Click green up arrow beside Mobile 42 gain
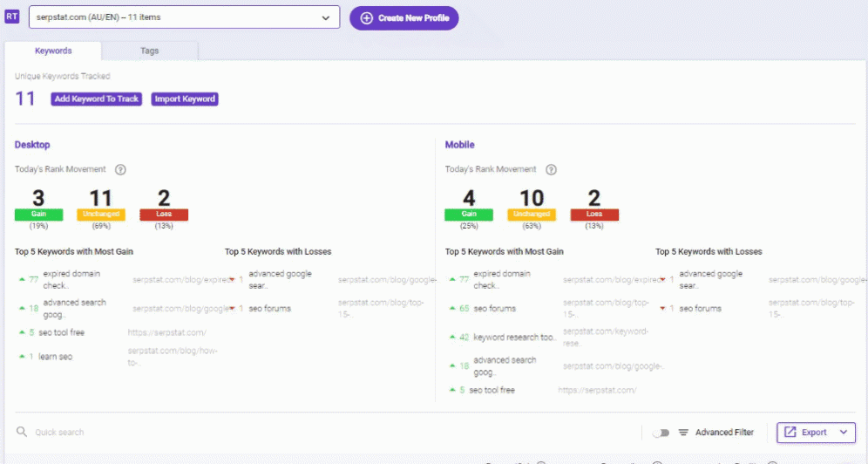868x464 pixels. tap(452, 338)
